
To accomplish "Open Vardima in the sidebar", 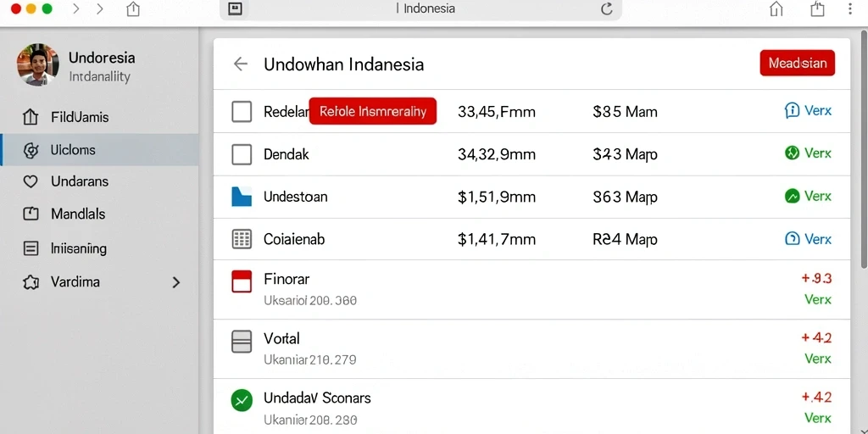I will [x=100, y=282].
